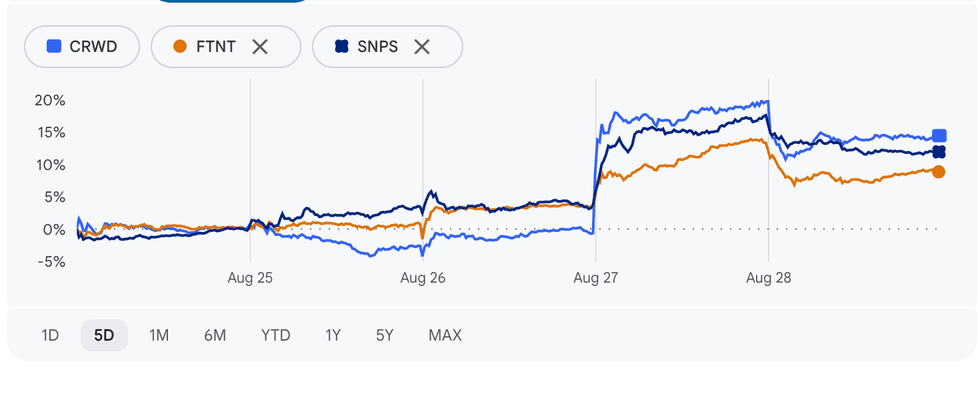
Task: Click the Aug 27 date axis label
Action: 595,278
